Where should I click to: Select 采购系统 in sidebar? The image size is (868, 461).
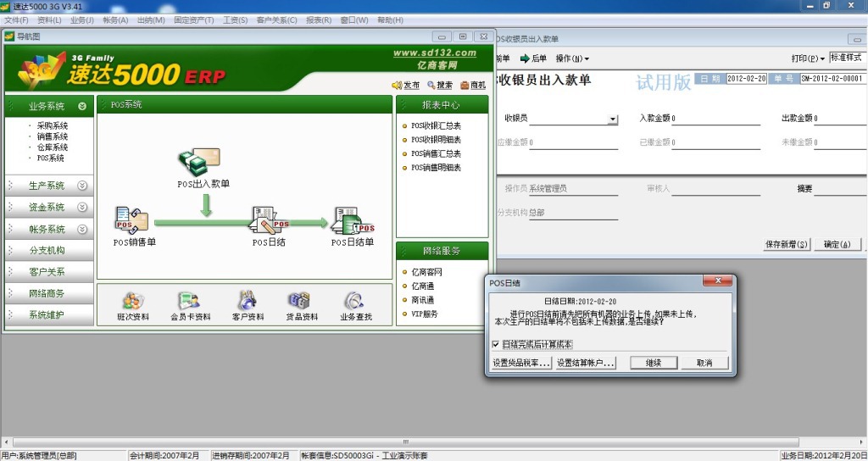pyautogui.click(x=52, y=125)
